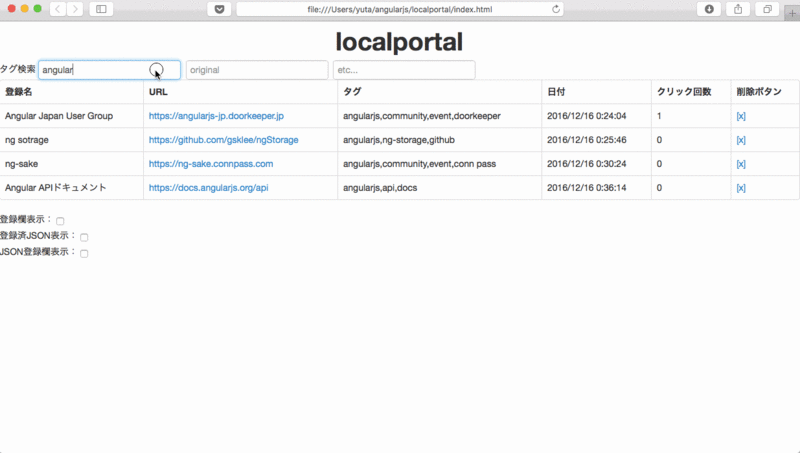Delete the ng sotrage row via [x]
This screenshot has height=453, width=800.
pyautogui.click(x=741, y=140)
